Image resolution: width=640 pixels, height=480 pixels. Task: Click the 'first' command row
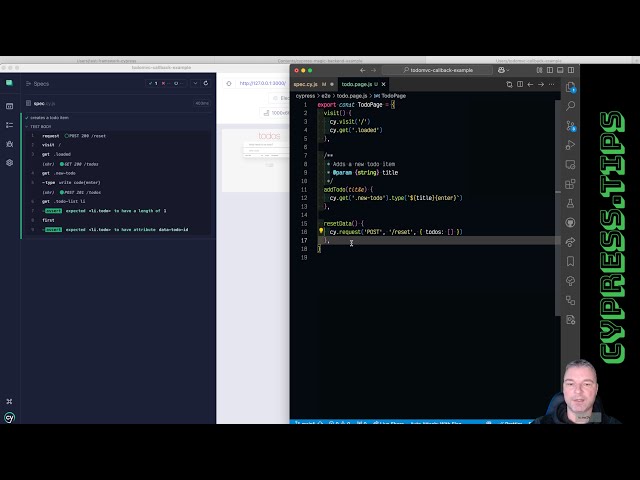coord(118,220)
